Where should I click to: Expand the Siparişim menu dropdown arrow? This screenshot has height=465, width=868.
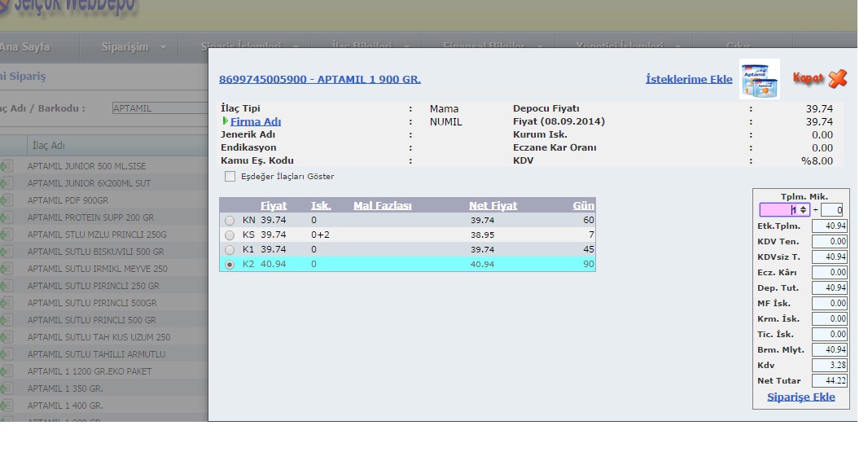coord(163,47)
